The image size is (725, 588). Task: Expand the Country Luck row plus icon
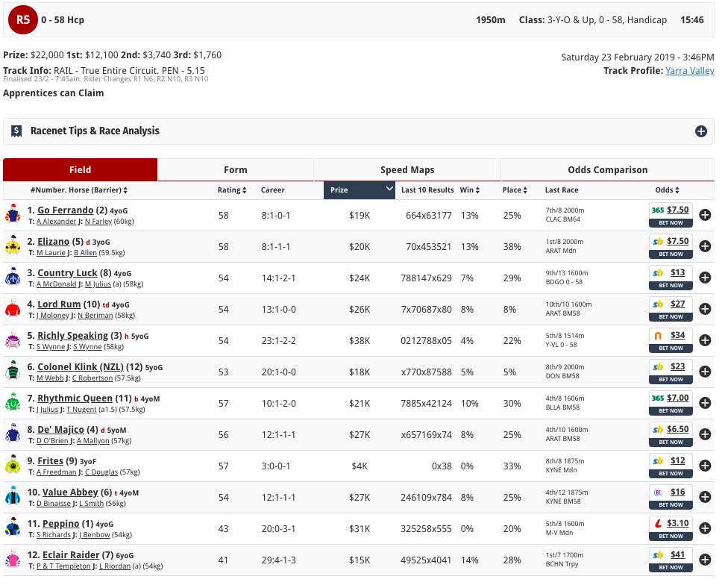(x=705, y=278)
